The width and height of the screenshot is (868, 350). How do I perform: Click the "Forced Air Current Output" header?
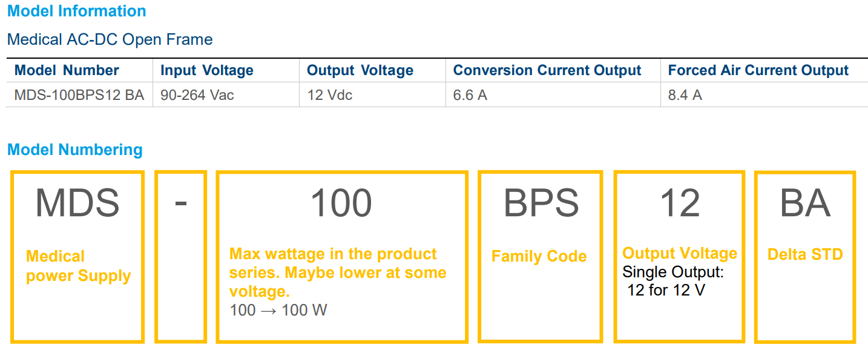click(x=758, y=70)
